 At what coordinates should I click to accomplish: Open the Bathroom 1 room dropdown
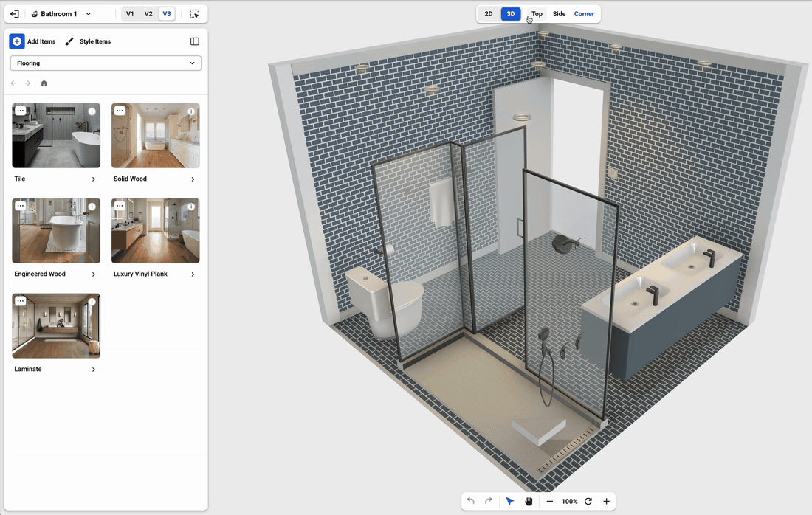(x=61, y=14)
